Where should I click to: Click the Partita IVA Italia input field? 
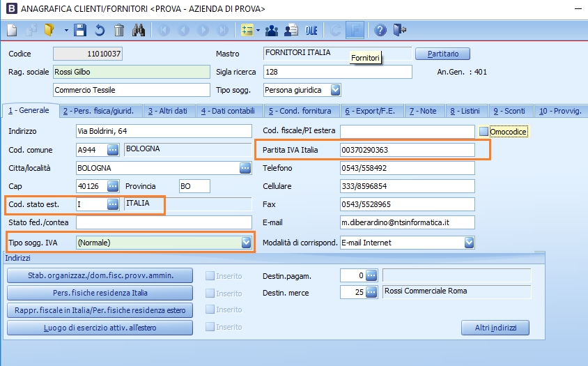pyautogui.click(x=408, y=150)
